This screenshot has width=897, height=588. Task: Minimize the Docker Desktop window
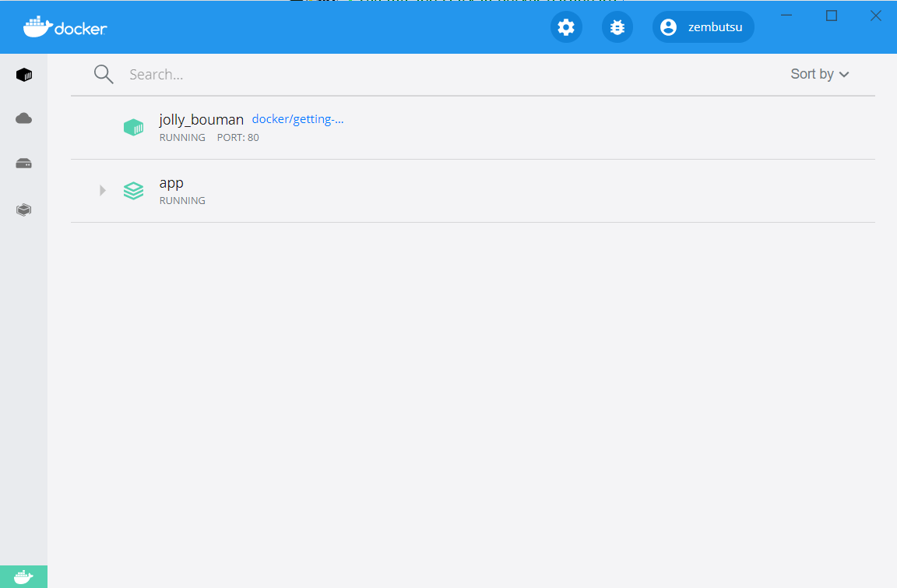[786, 16]
